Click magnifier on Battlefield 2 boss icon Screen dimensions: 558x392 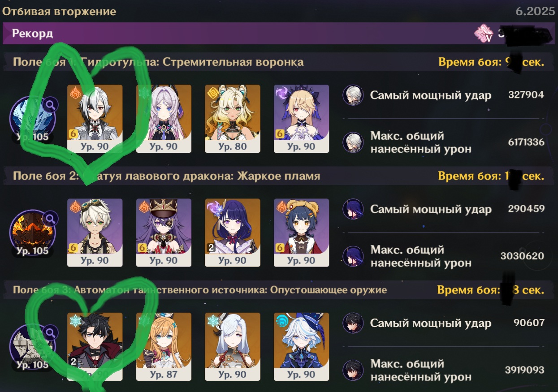pyautogui.click(x=51, y=219)
